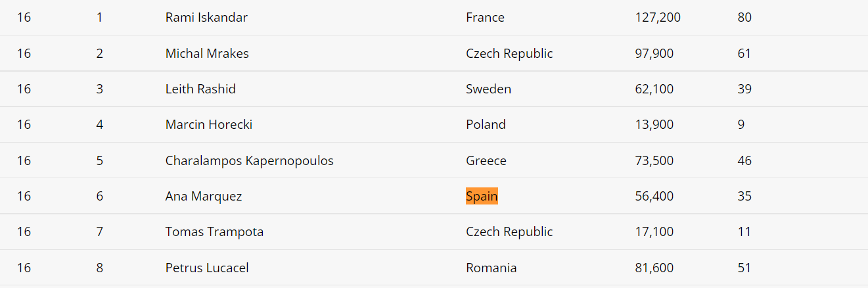This screenshot has width=868, height=288.
Task: Click the Poland country cell
Action: coord(486,124)
